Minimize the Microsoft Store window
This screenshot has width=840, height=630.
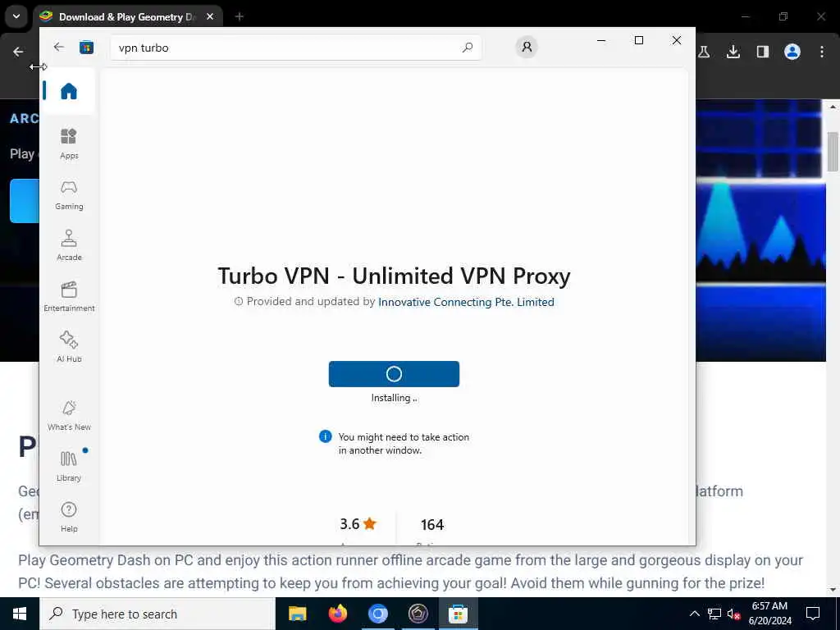[601, 40]
